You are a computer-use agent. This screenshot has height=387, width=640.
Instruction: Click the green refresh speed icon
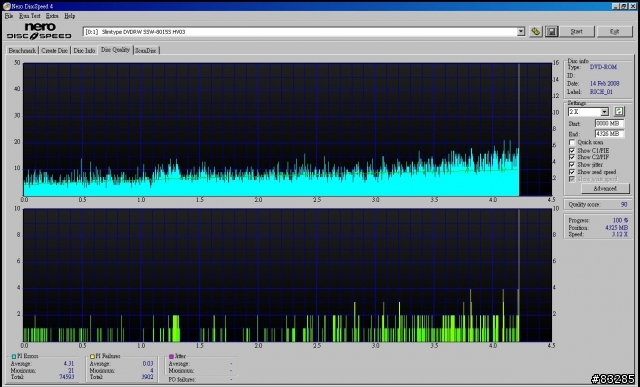(619, 111)
